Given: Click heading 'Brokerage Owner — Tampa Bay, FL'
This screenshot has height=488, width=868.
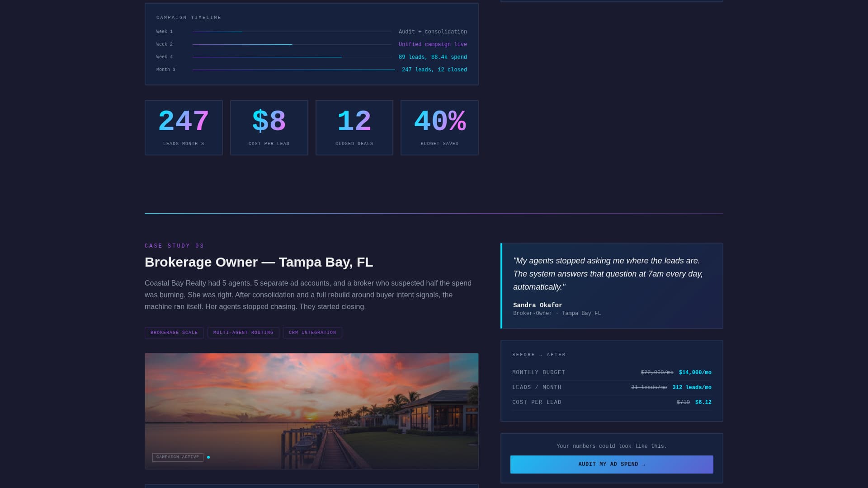Looking at the screenshot, I should (x=259, y=262).
